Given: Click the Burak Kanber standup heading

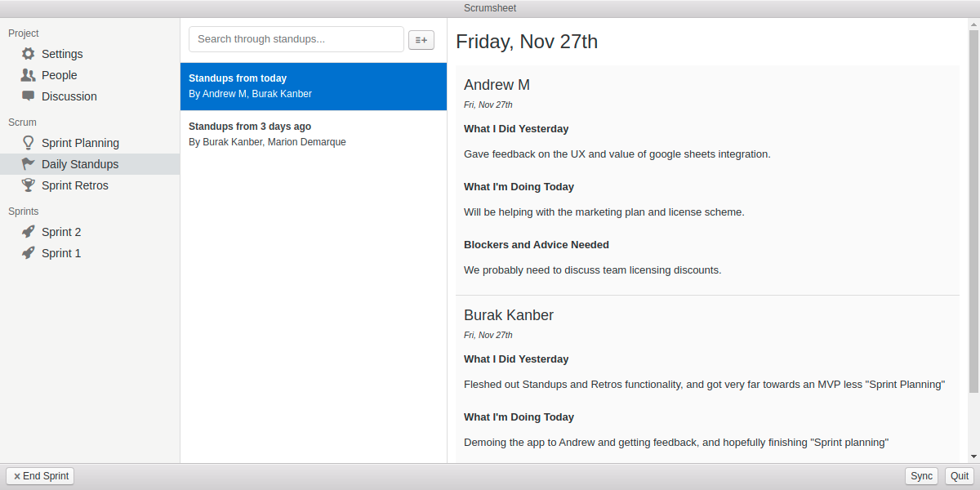Looking at the screenshot, I should point(509,315).
